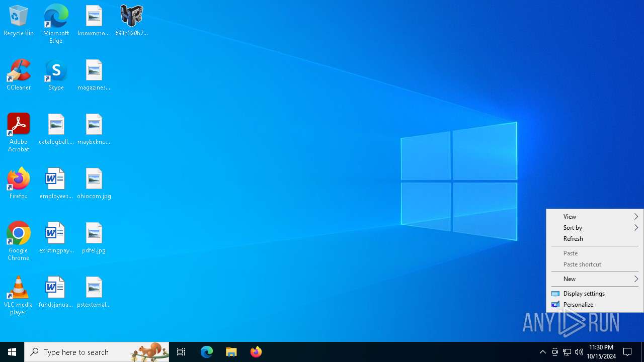Select the employees... Word document icon
Viewport: 644px width, 362px height.
56,184
